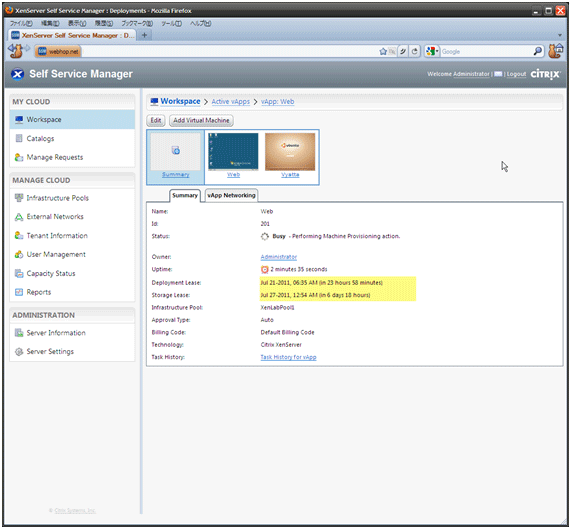The image size is (571, 529).
Task: Open Server Settings in sidebar
Action: (72, 352)
